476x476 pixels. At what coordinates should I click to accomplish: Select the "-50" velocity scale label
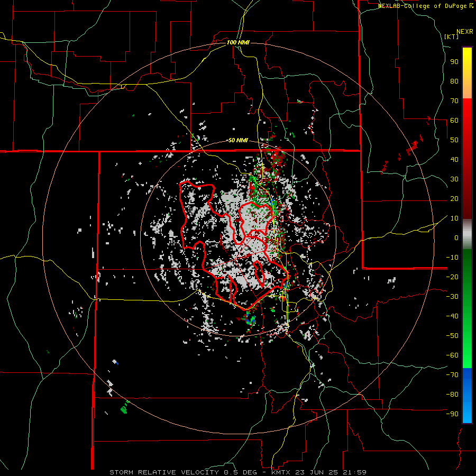click(452, 336)
